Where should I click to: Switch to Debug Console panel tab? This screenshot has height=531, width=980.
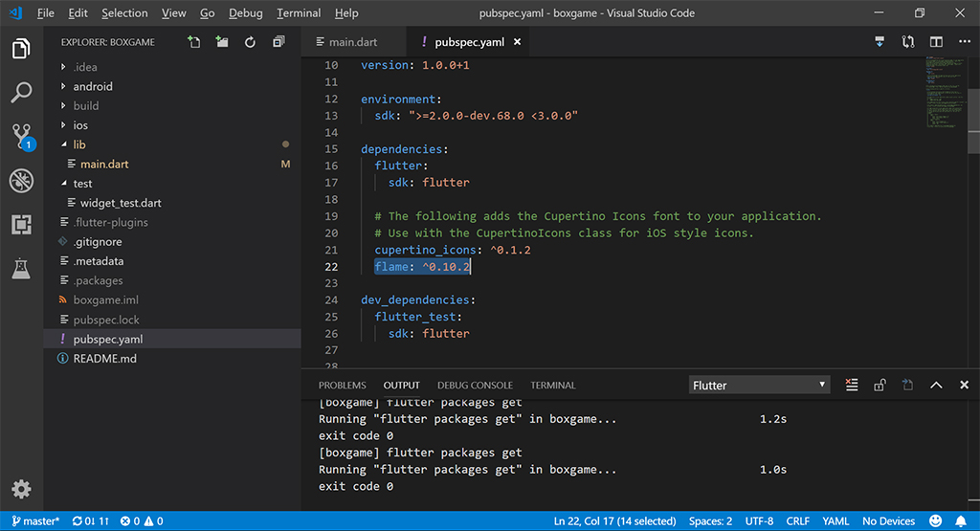[x=475, y=385]
